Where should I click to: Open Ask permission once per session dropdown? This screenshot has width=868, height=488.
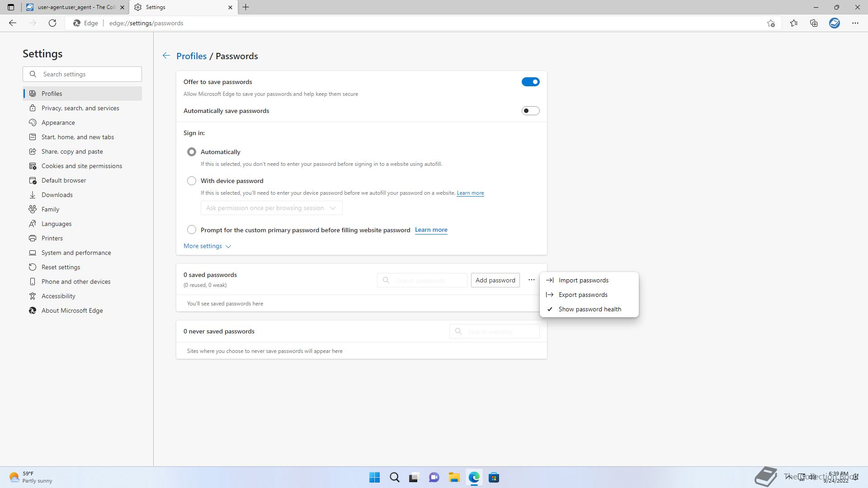pyautogui.click(x=271, y=208)
